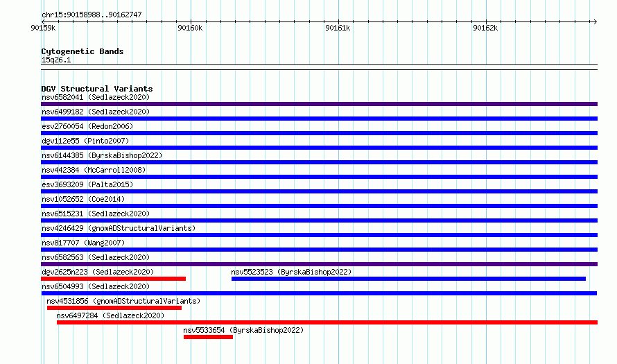
Task: Click the blue bar under nsv6515231
Action: 319,220
